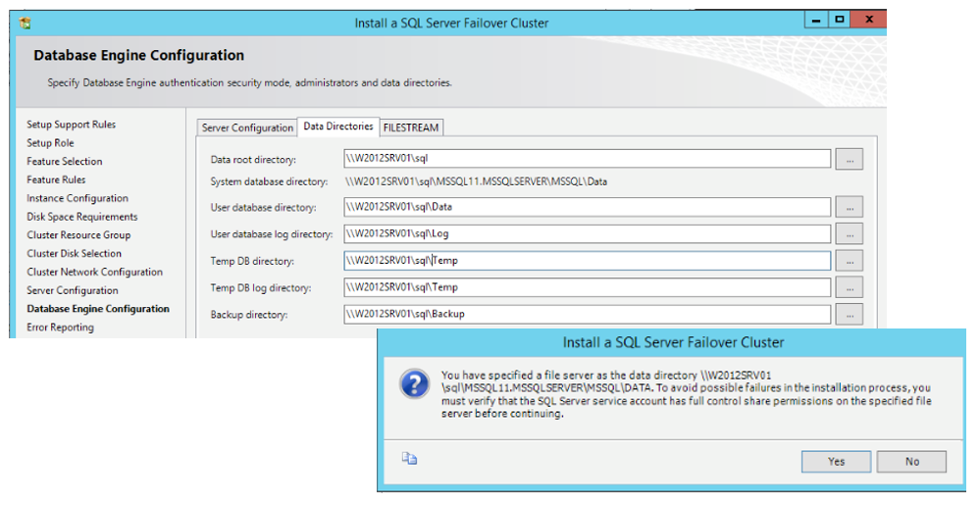Select Feature Selection step
Viewport: 980px width, 505px height.
(65, 161)
